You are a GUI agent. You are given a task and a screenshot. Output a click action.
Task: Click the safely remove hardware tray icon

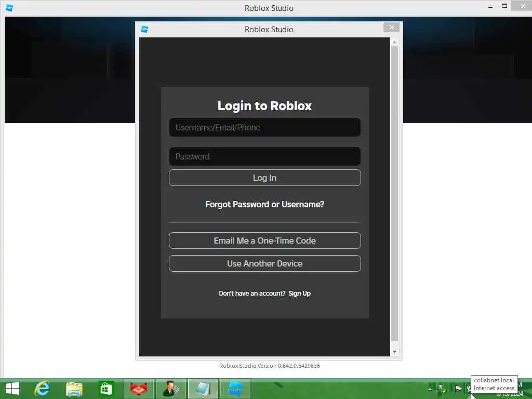point(441,389)
